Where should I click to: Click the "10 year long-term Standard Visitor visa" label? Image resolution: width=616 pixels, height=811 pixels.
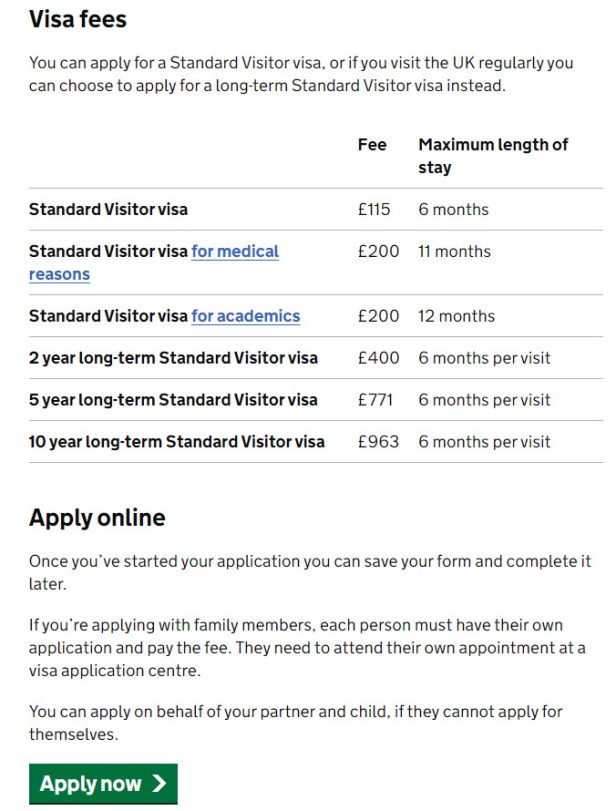coord(177,442)
